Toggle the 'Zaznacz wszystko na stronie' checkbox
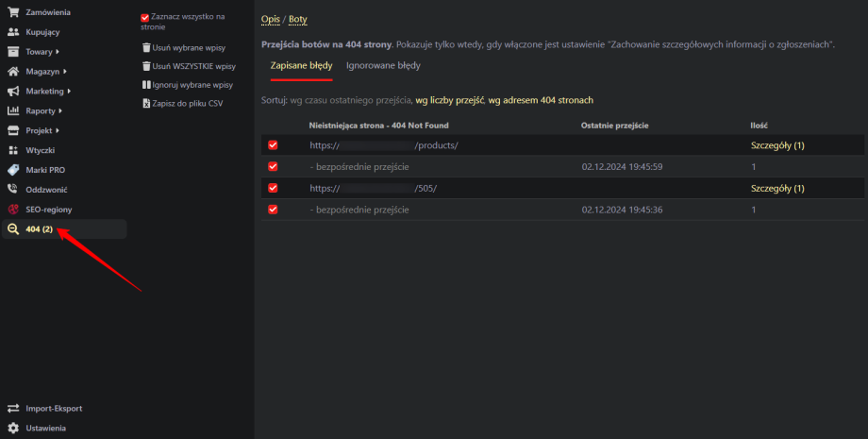 (144, 17)
